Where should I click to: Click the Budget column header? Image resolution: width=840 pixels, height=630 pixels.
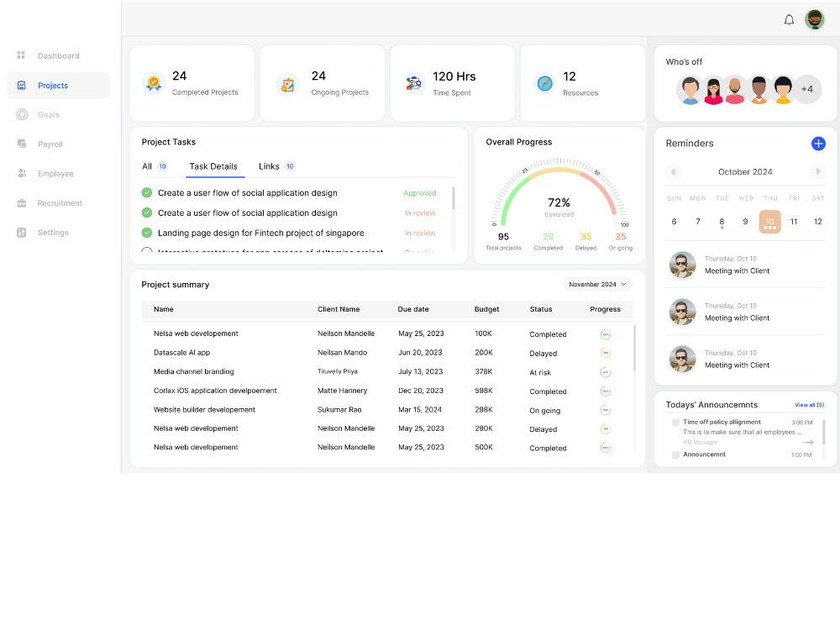click(486, 310)
